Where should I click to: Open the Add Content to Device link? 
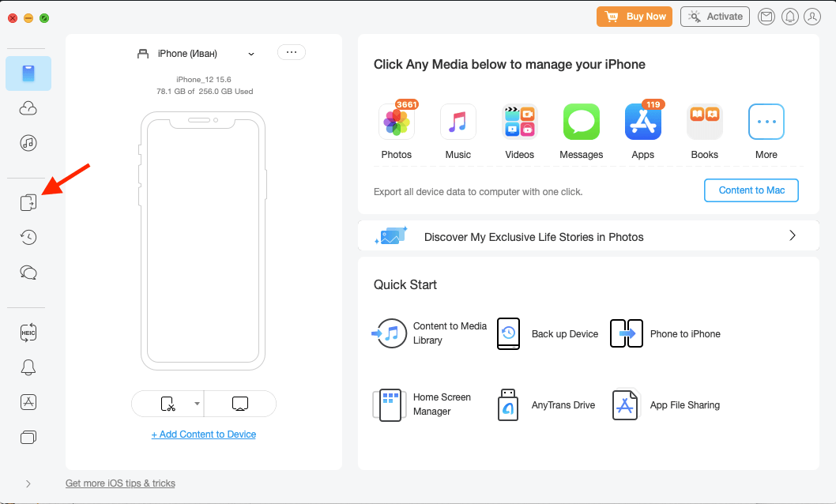[x=203, y=434]
